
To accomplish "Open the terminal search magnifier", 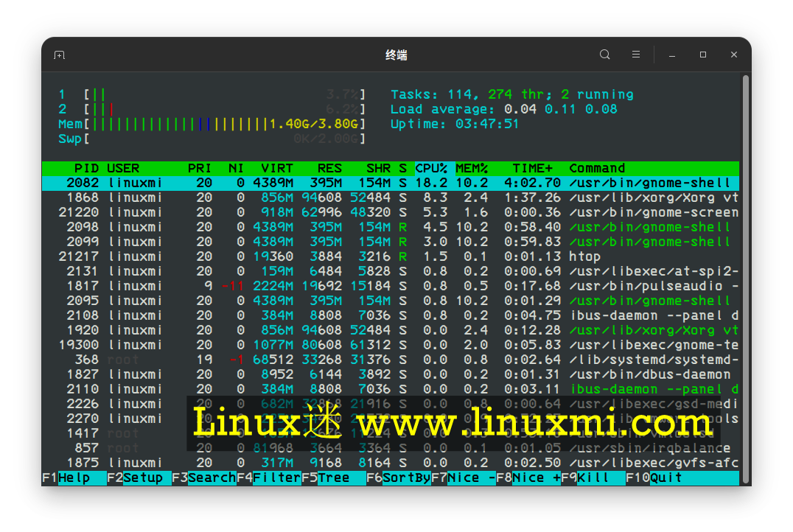I will pyautogui.click(x=604, y=55).
